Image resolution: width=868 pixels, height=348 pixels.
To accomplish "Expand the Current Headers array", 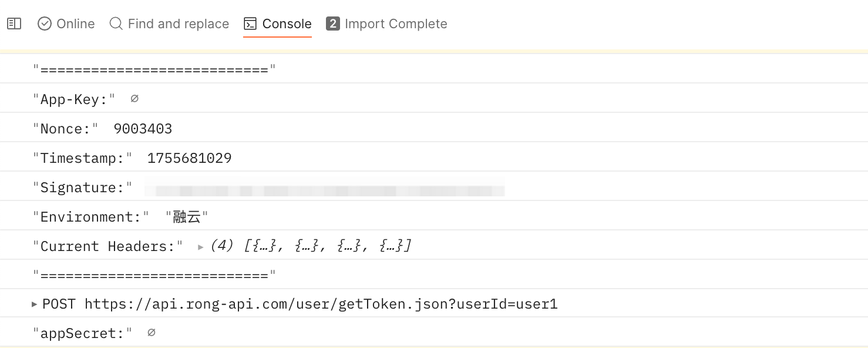I will click(201, 247).
